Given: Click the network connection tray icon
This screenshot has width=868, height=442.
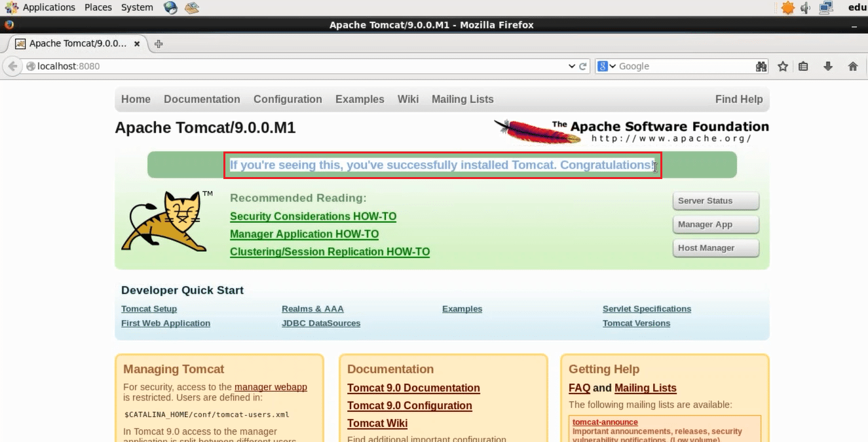Looking at the screenshot, I should pos(825,8).
